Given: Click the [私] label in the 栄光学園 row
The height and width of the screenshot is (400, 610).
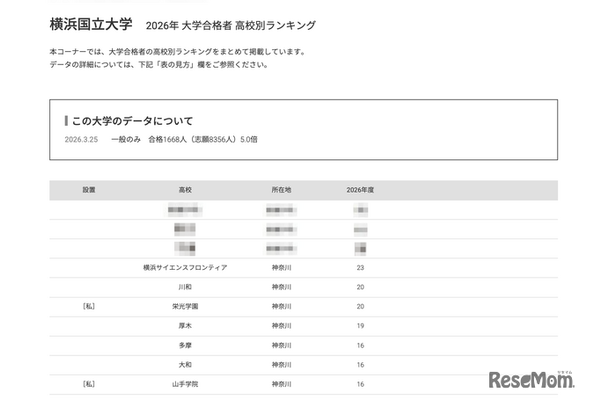Looking at the screenshot, I should [89, 307].
